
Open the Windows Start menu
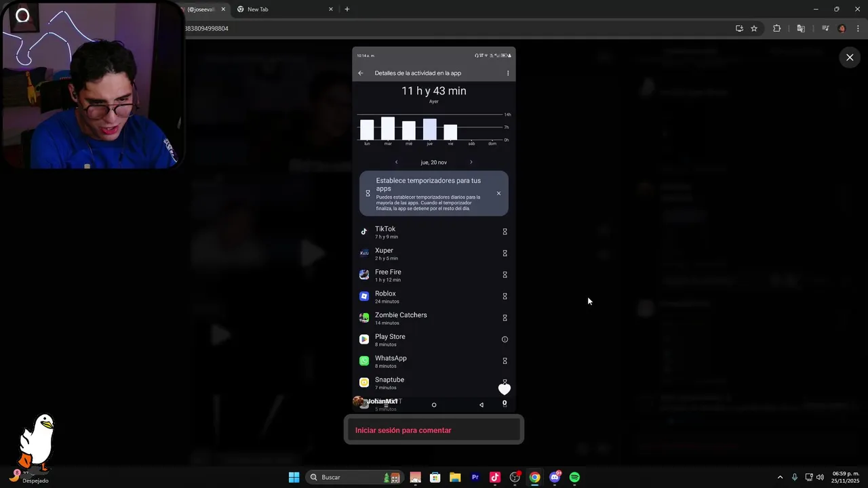pyautogui.click(x=294, y=477)
